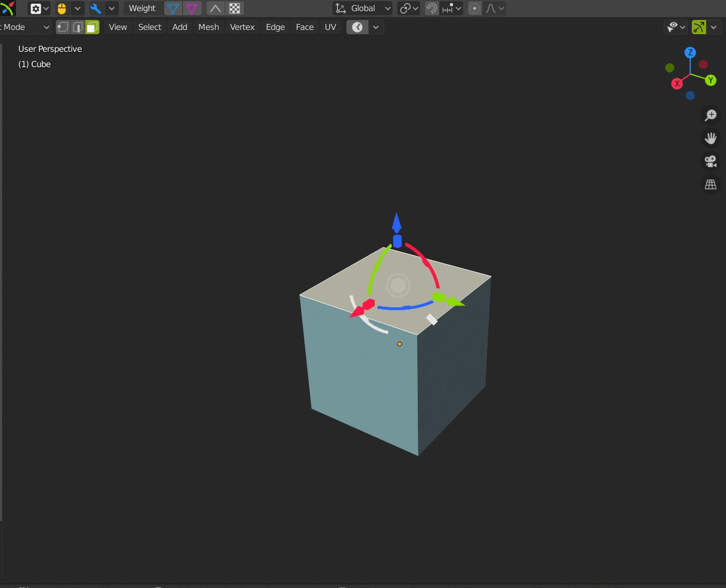
Task: Click the 'User Perspective' viewport label
Action: click(50, 49)
